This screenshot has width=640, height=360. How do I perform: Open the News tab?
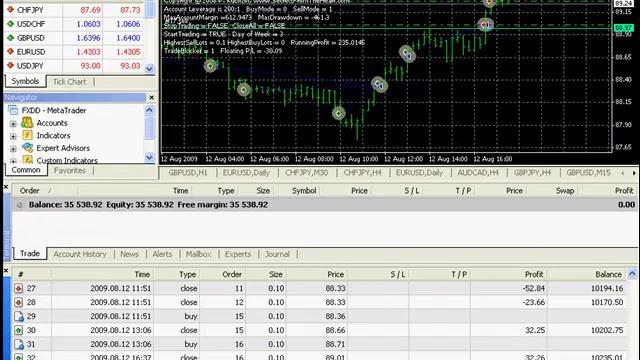tap(129, 254)
